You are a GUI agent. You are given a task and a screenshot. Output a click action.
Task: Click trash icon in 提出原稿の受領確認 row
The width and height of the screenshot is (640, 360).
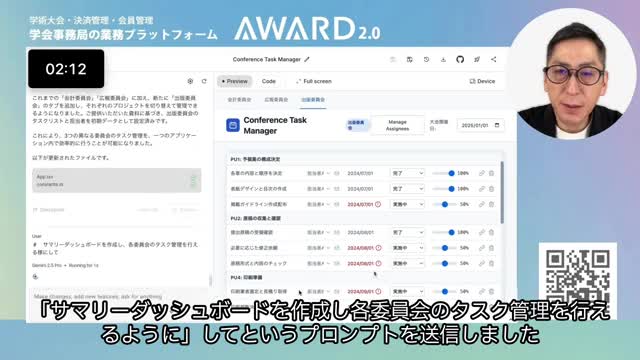pyautogui.click(x=491, y=232)
